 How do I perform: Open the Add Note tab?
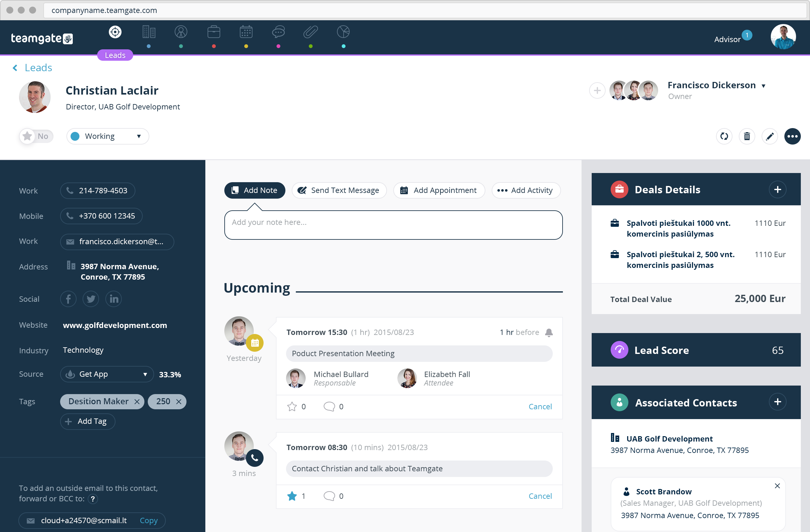point(253,190)
